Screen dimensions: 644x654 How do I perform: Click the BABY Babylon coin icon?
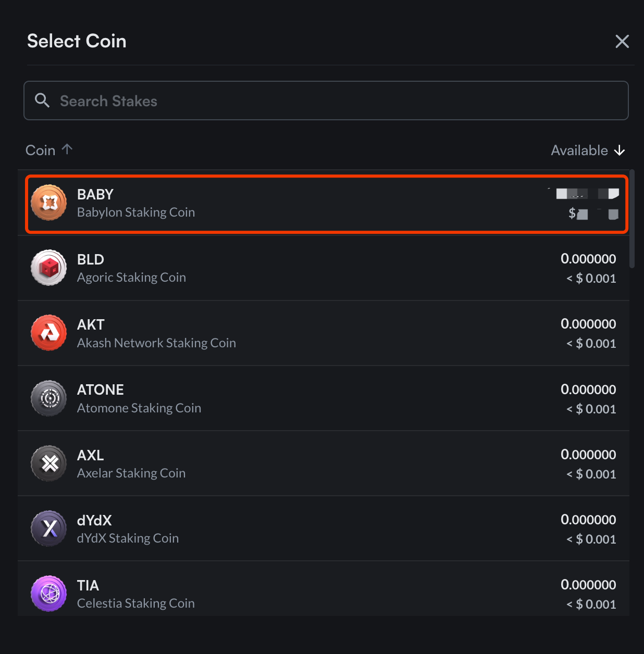pyautogui.click(x=48, y=203)
